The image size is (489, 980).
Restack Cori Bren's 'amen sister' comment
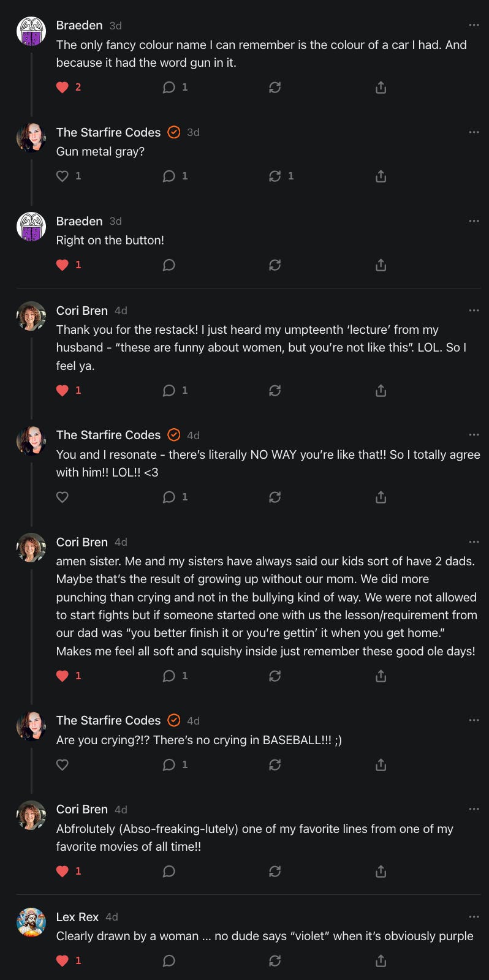275,676
